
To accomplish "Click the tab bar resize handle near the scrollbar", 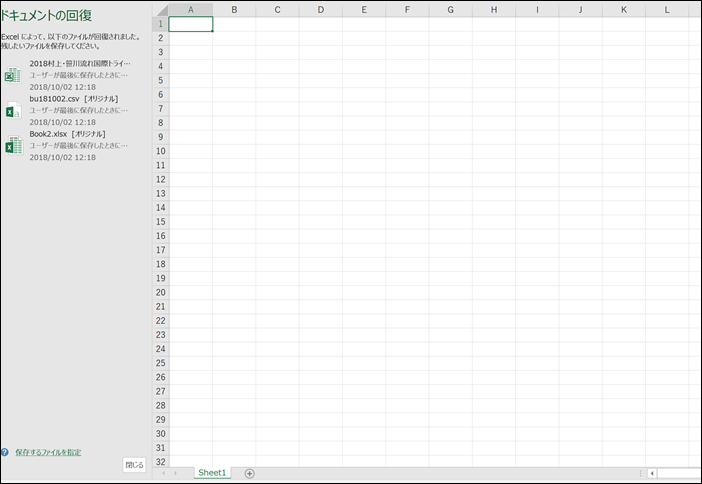I will [x=638, y=473].
